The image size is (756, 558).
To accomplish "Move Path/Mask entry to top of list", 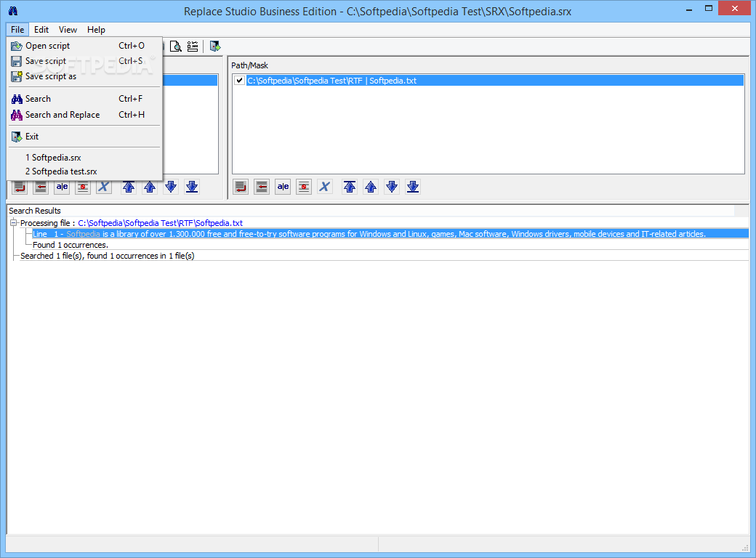I will coord(350,187).
